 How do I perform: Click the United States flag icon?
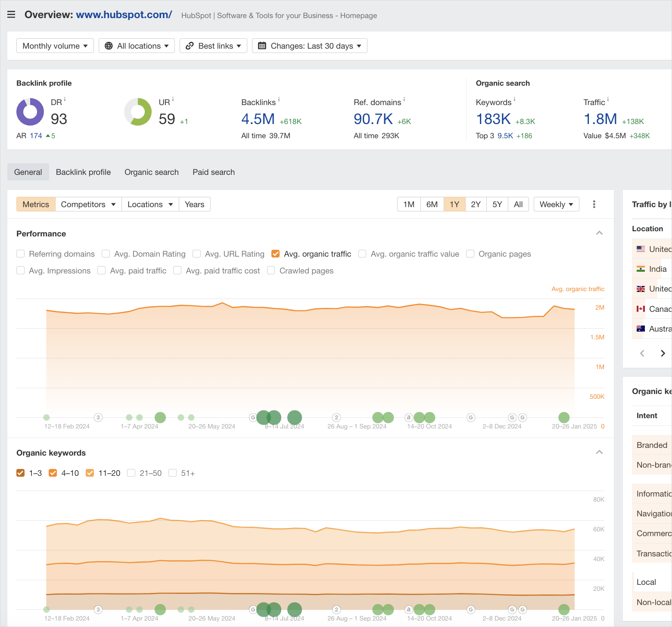point(641,249)
